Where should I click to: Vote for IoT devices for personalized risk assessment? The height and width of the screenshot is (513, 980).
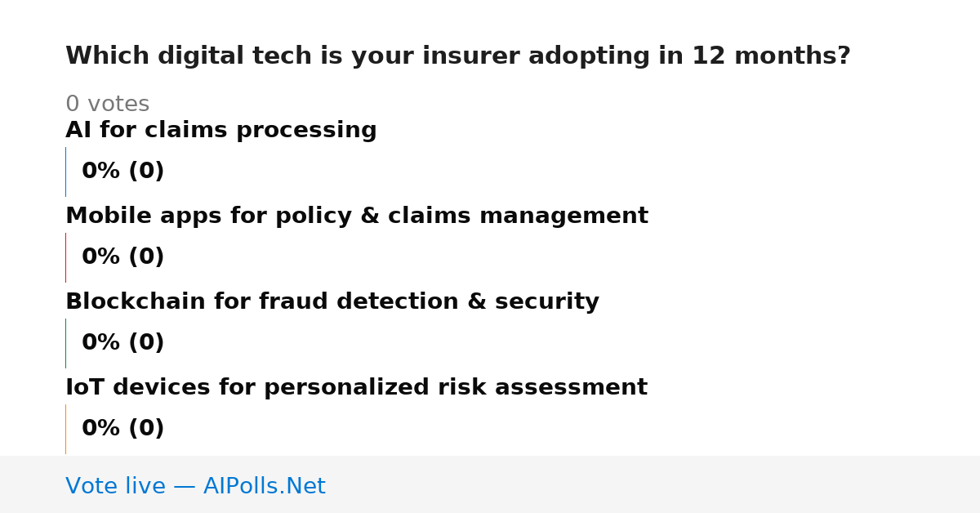pyautogui.click(x=356, y=388)
